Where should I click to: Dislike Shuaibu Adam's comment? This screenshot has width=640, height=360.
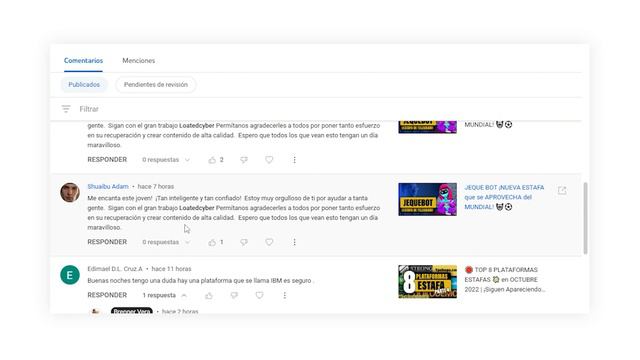[x=244, y=242]
